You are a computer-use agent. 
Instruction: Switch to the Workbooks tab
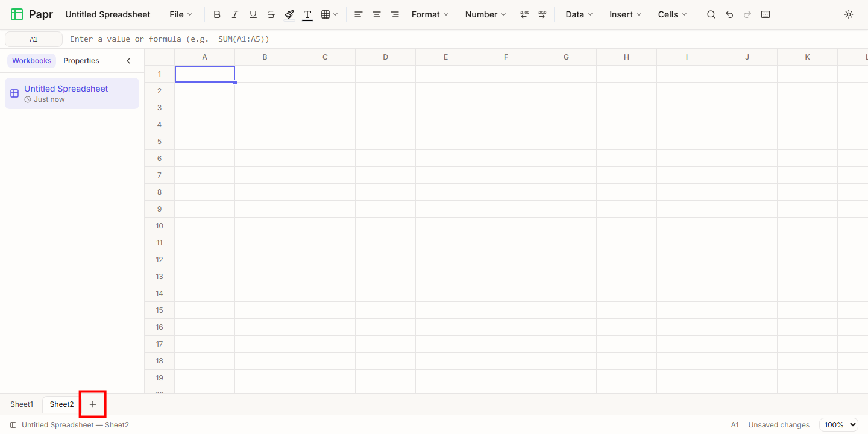coord(32,61)
